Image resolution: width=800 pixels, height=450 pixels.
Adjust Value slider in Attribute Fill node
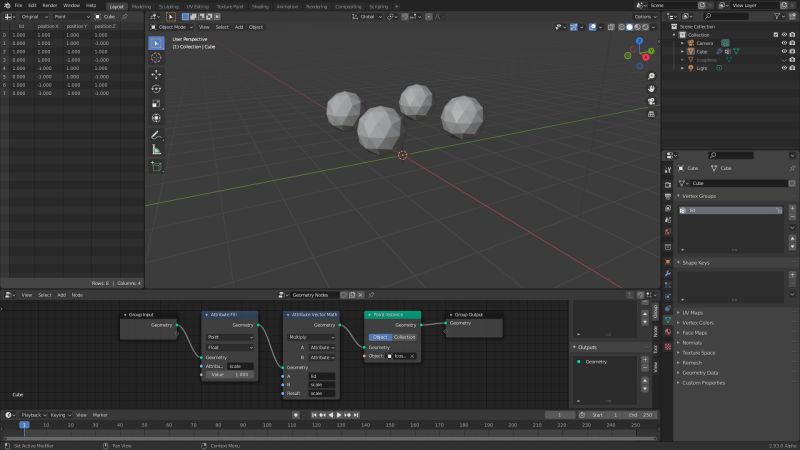tap(230, 374)
